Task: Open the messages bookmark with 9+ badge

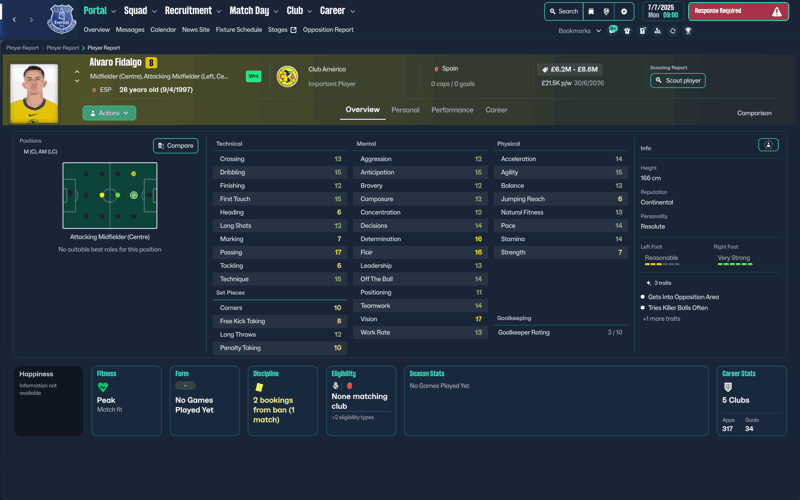Action: click(x=613, y=30)
